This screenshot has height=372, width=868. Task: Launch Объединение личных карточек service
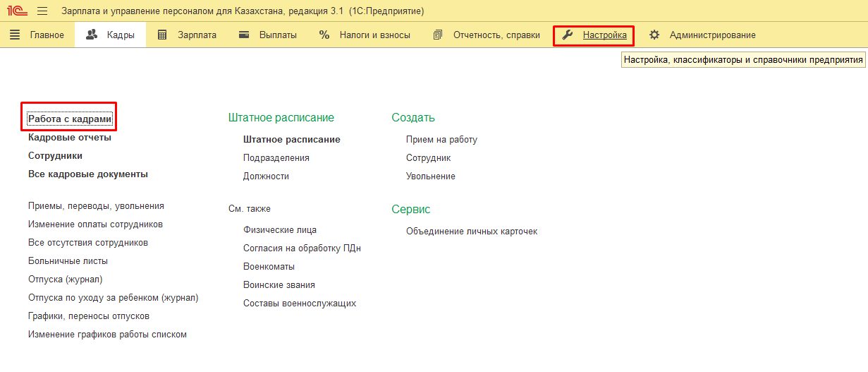point(472,232)
